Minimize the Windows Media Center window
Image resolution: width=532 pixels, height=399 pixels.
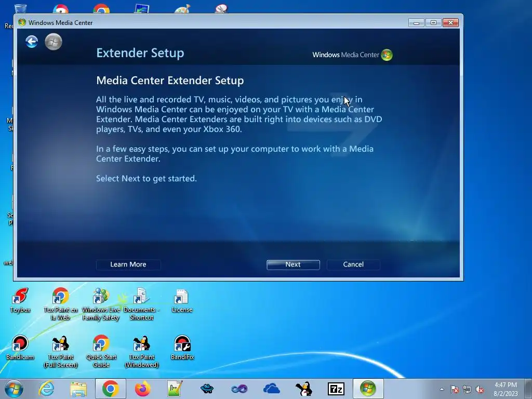point(416,23)
